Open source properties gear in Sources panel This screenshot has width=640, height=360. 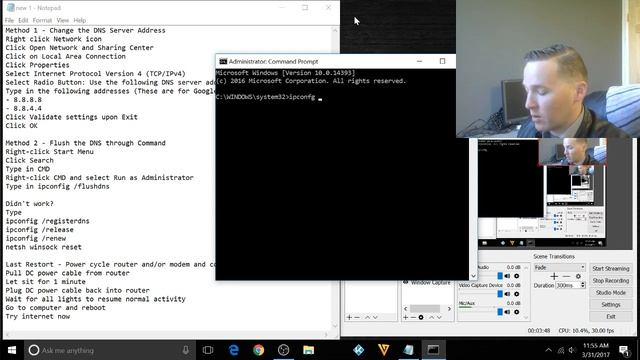pyautogui.click(x=421, y=317)
